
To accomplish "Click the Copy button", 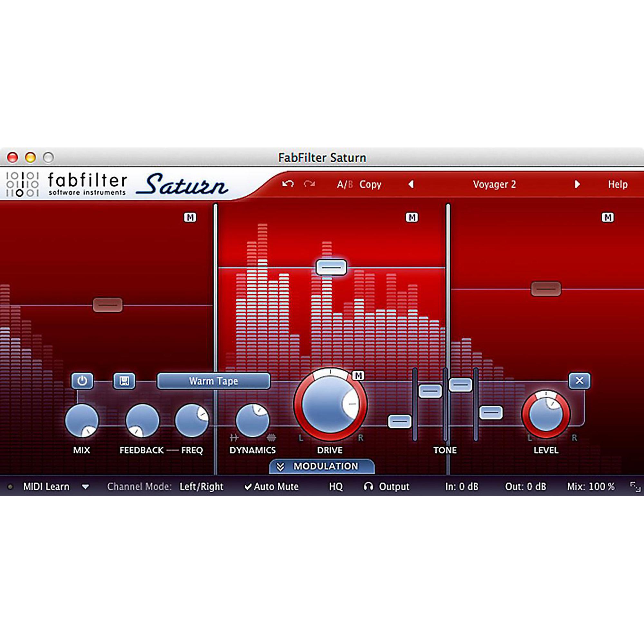I will coord(370,184).
